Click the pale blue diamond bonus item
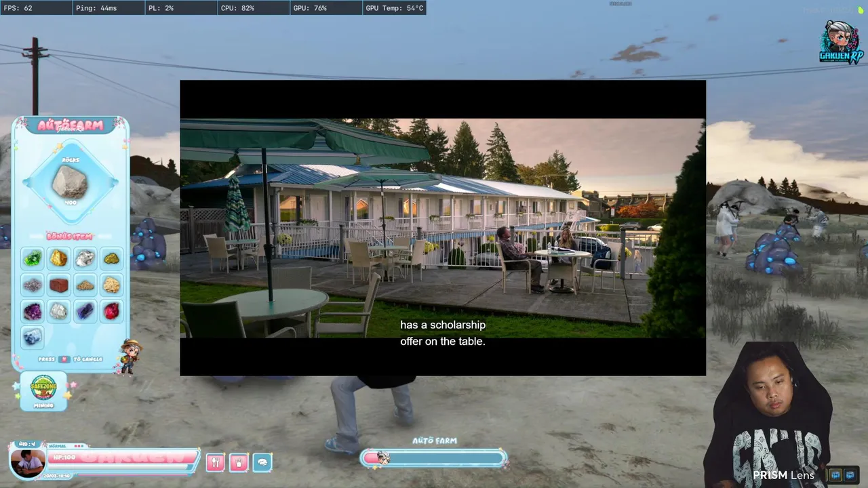The width and height of the screenshot is (868, 488). [x=33, y=337]
